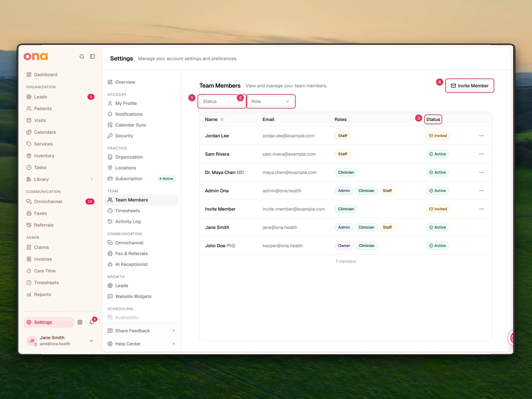
Task: Click the Invite Member button
Action: 469,86
